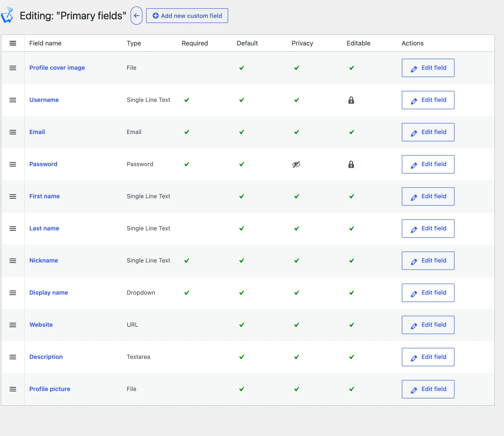Click the Required checkmark for Nickname
Image resolution: width=504 pixels, height=436 pixels.
pos(187,261)
